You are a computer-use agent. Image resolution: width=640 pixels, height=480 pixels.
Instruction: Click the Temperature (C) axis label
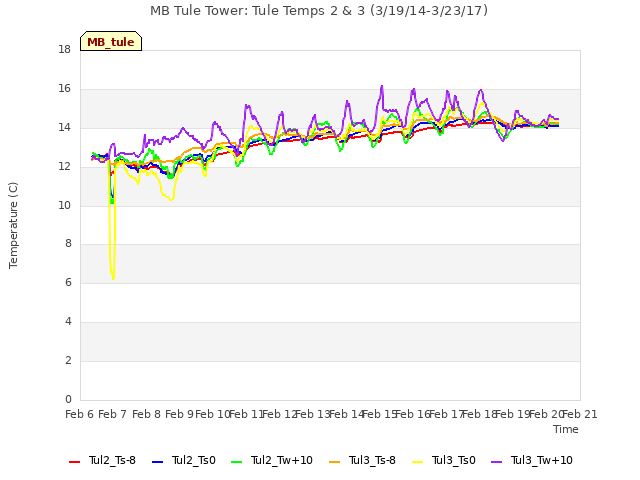(13, 225)
